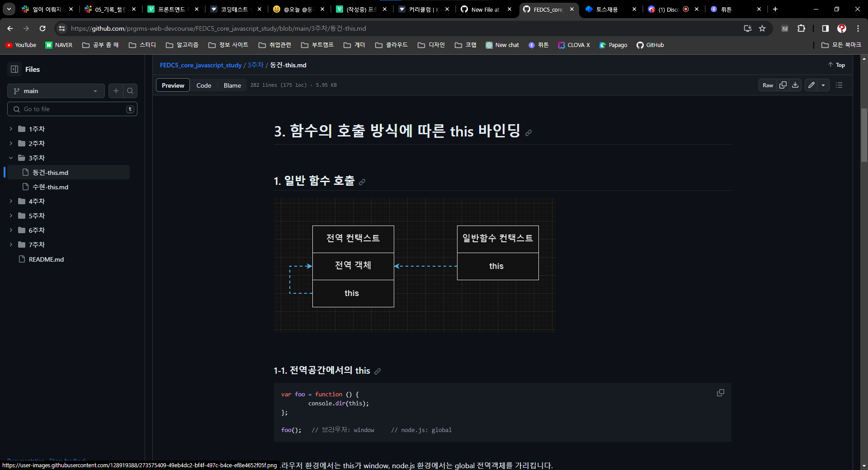
Task: Open the this-binding diagram image
Action: pyautogui.click(x=415, y=265)
